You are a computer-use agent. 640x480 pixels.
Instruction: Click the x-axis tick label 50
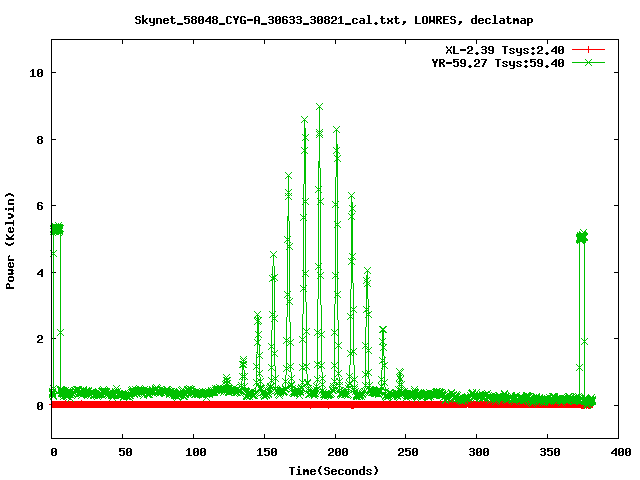coord(125,452)
